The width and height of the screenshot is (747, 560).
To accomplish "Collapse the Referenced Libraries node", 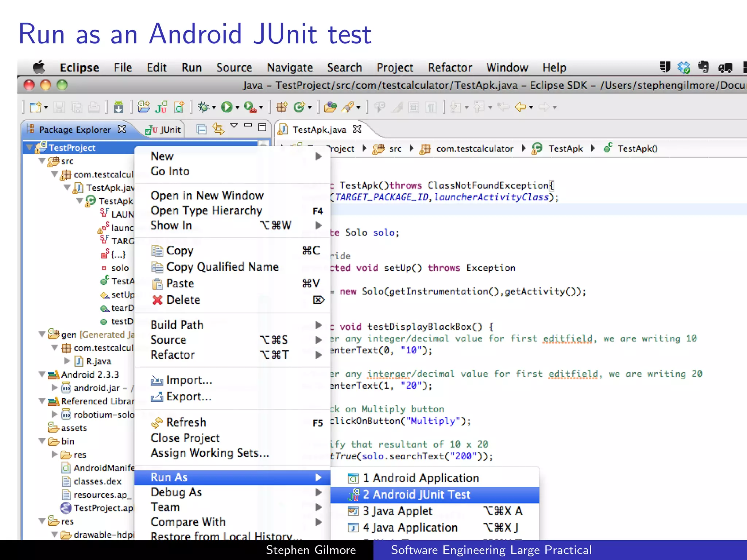I will pos(42,401).
